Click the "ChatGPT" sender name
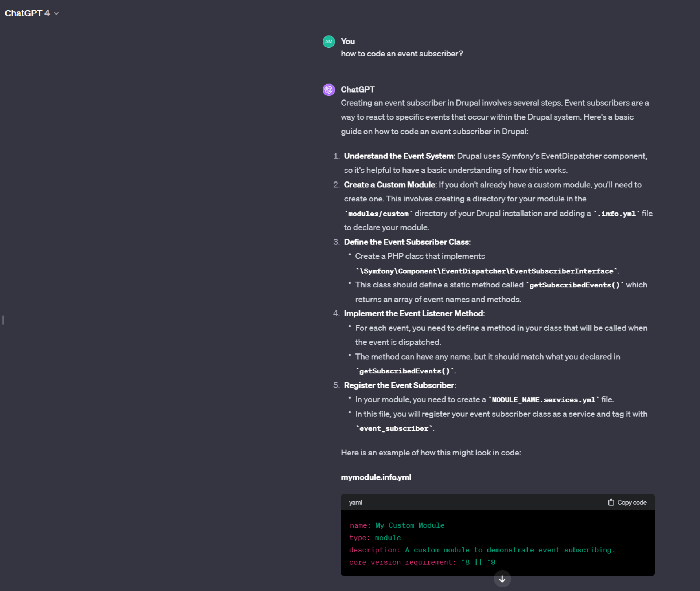The image size is (700, 591). click(x=358, y=90)
